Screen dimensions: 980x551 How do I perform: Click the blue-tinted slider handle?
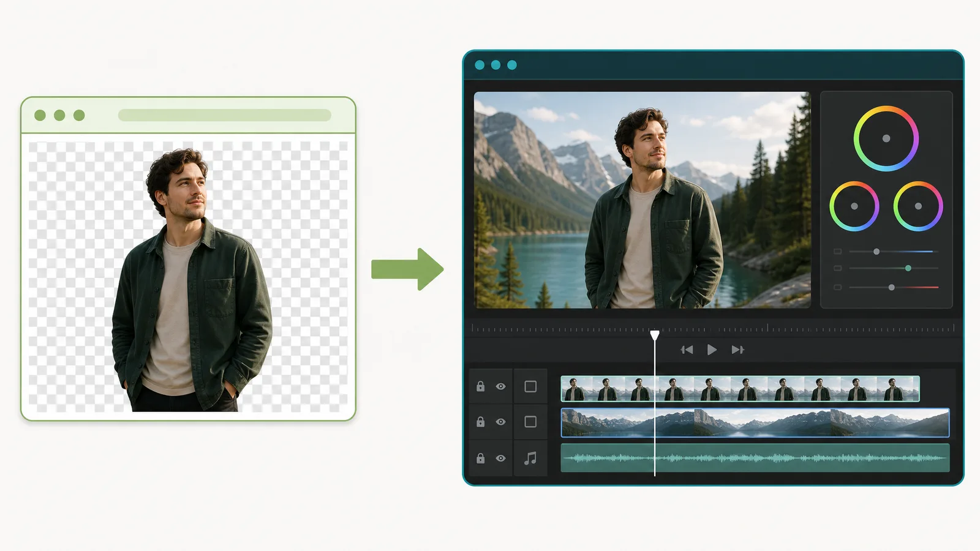(x=876, y=252)
